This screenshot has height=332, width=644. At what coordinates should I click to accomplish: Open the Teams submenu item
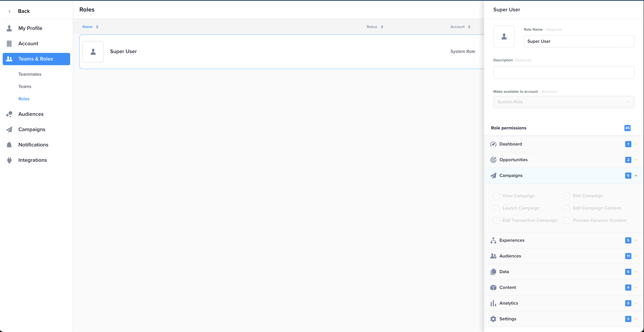(x=25, y=86)
